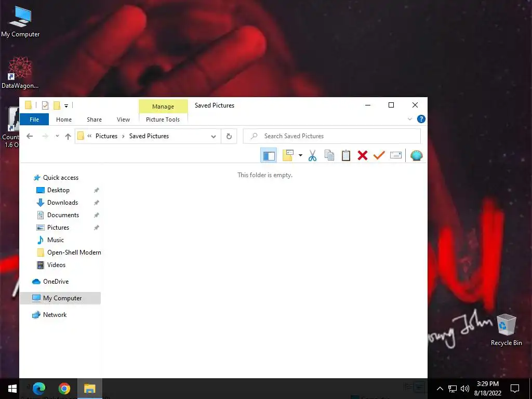Click the Refresh button

click(x=229, y=137)
